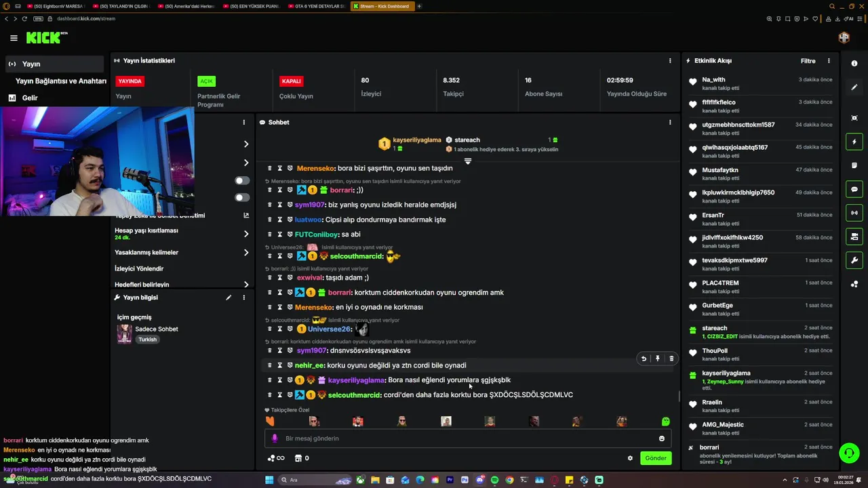Screen dimensions: 868x488
Task: Toggle the upper switch in the moderation settings panel
Action: (242, 180)
